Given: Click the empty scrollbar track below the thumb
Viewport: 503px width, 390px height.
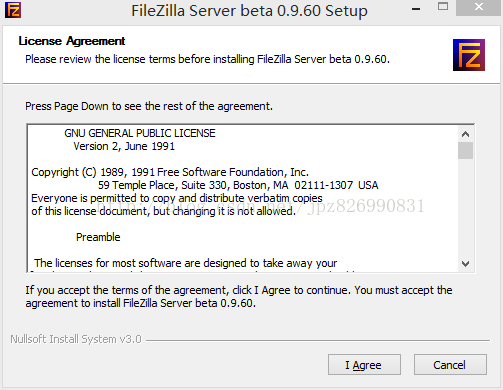Looking at the screenshot, I should (x=465, y=207).
